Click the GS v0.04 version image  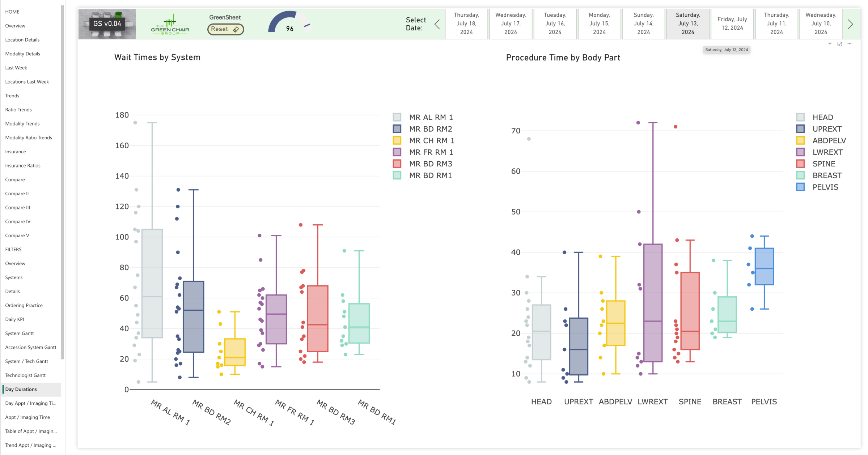(x=107, y=24)
